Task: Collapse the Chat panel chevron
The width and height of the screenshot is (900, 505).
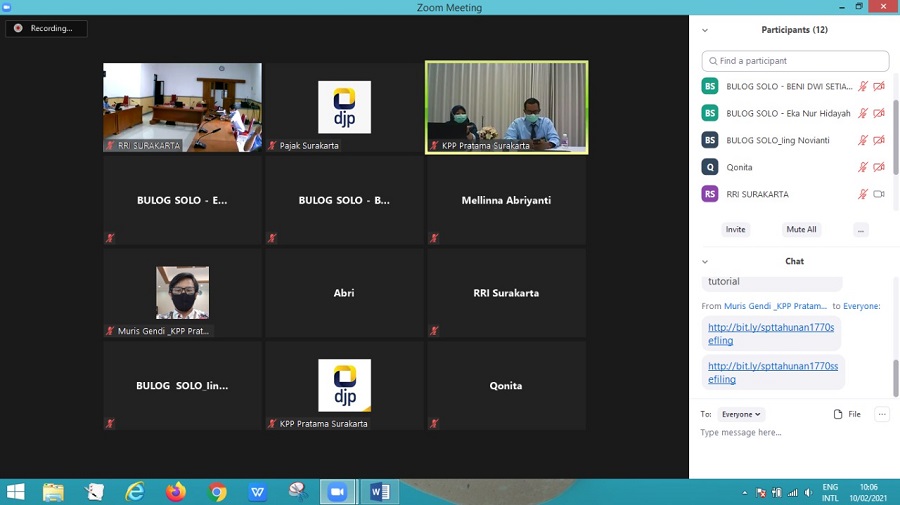Action: click(705, 261)
